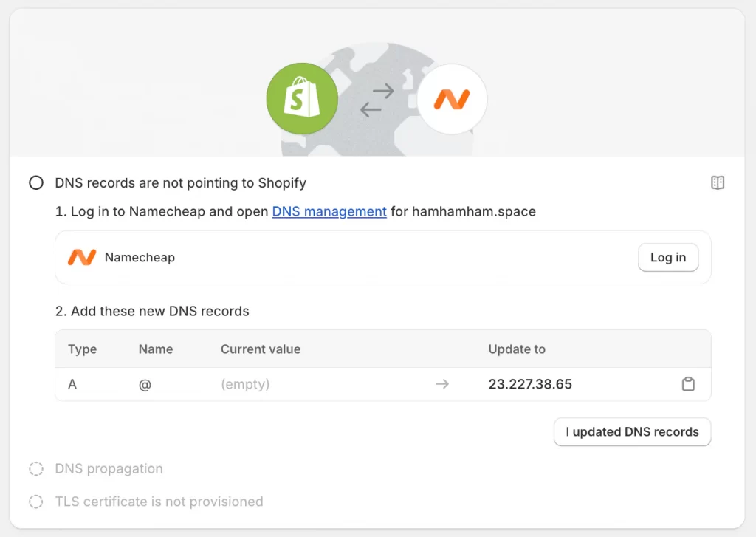Click the arrow between (empty) and the IP
756x537 pixels.
(x=442, y=384)
